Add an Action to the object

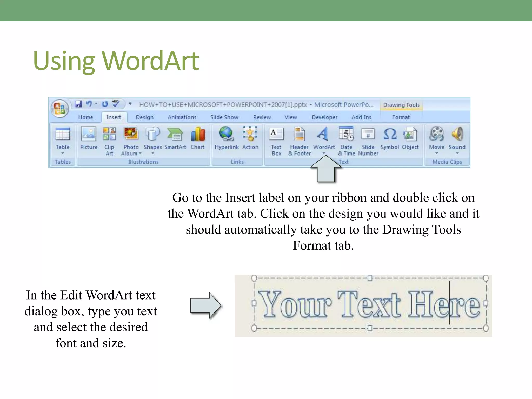(250, 138)
